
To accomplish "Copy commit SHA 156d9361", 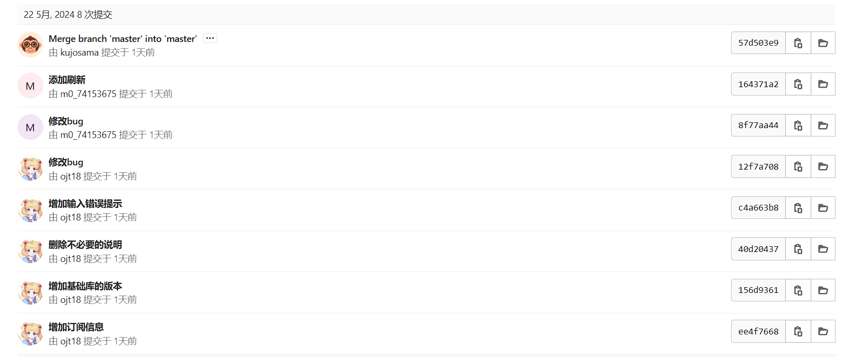I will pyautogui.click(x=798, y=290).
